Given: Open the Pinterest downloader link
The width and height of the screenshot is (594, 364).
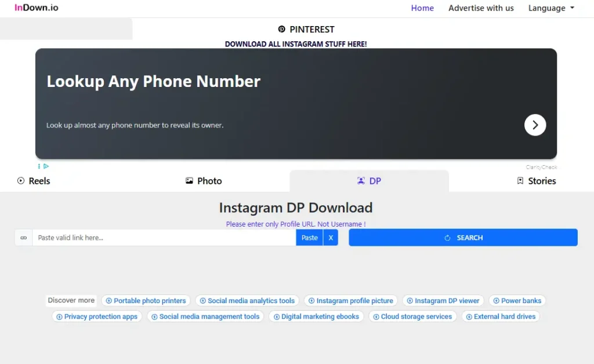Looking at the screenshot, I should pos(306,30).
